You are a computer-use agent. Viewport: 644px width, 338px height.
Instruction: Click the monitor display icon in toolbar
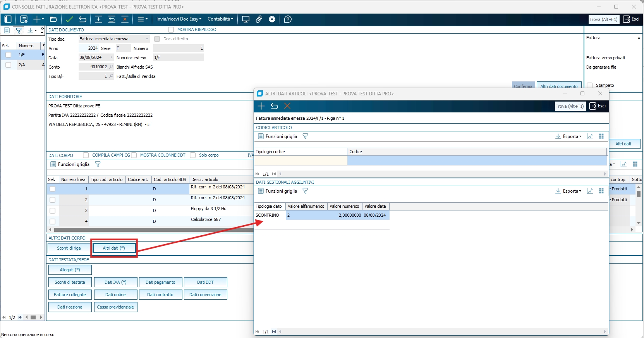[246, 19]
